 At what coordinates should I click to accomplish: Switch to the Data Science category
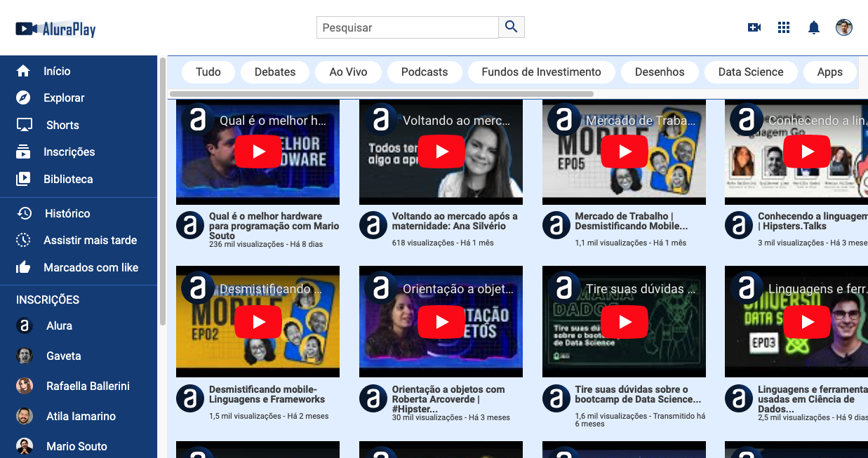coord(751,72)
